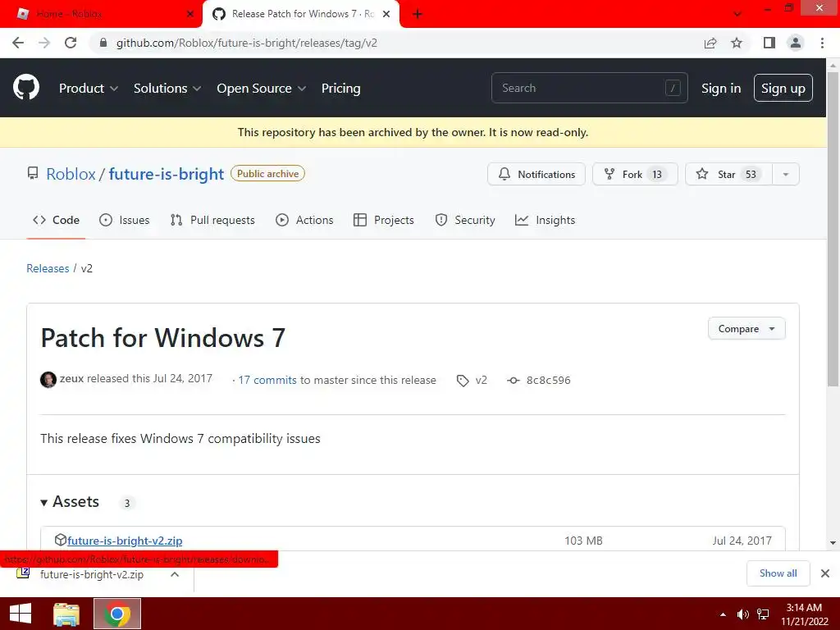This screenshot has height=630, width=840.
Task: Expand the Open Source menu
Action: [262, 89]
